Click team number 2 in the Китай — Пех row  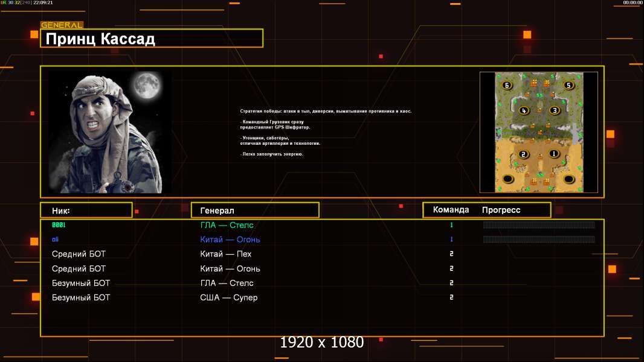coord(451,254)
